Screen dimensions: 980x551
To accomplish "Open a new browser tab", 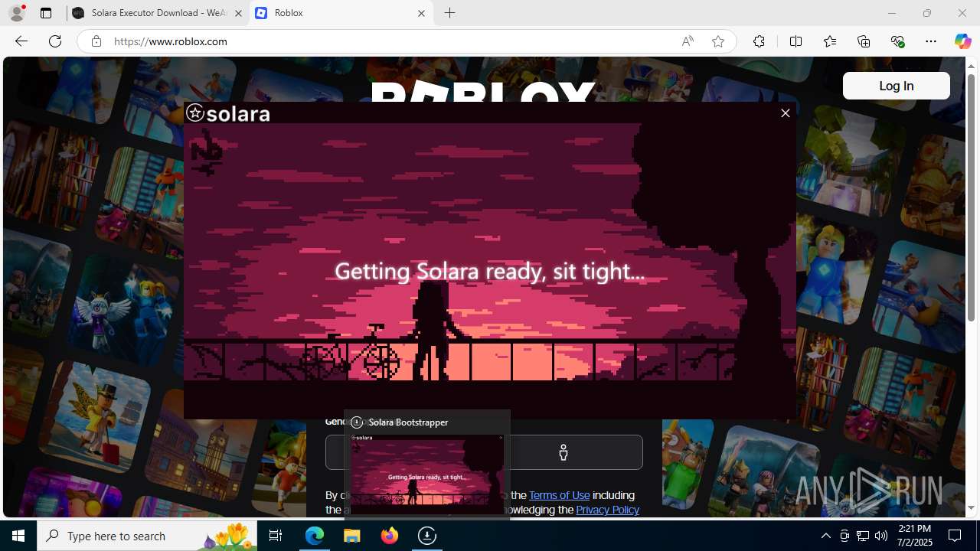I will pyautogui.click(x=450, y=13).
